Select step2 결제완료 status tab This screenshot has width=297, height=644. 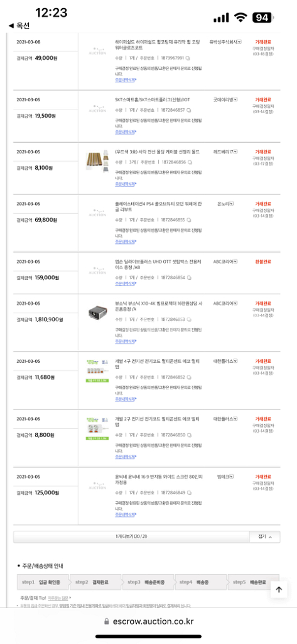95,582
